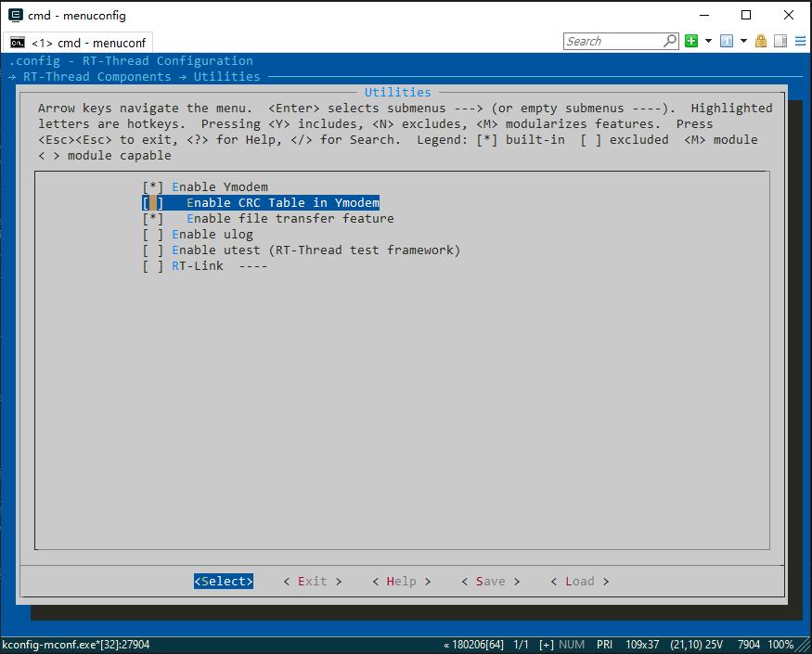Toggle Enable CRC Table in Ymodem checkbox
This screenshot has height=654, width=812.
tap(153, 203)
